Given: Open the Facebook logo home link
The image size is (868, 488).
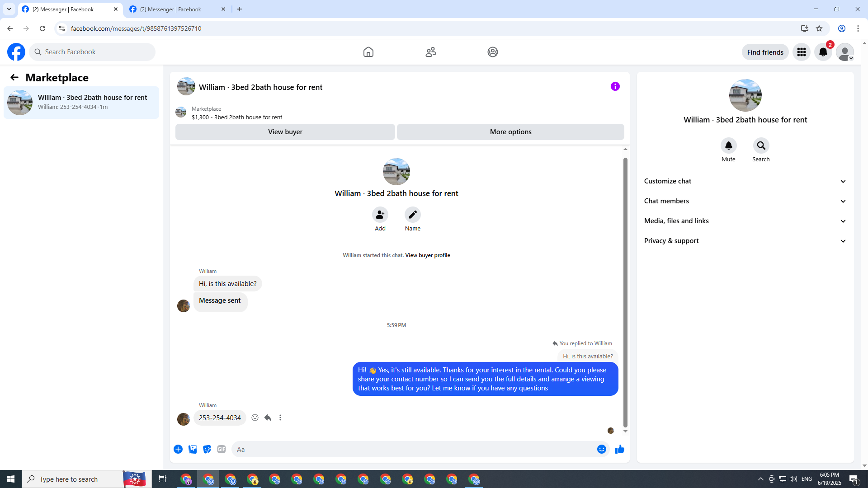Looking at the screenshot, I should pyautogui.click(x=16, y=52).
